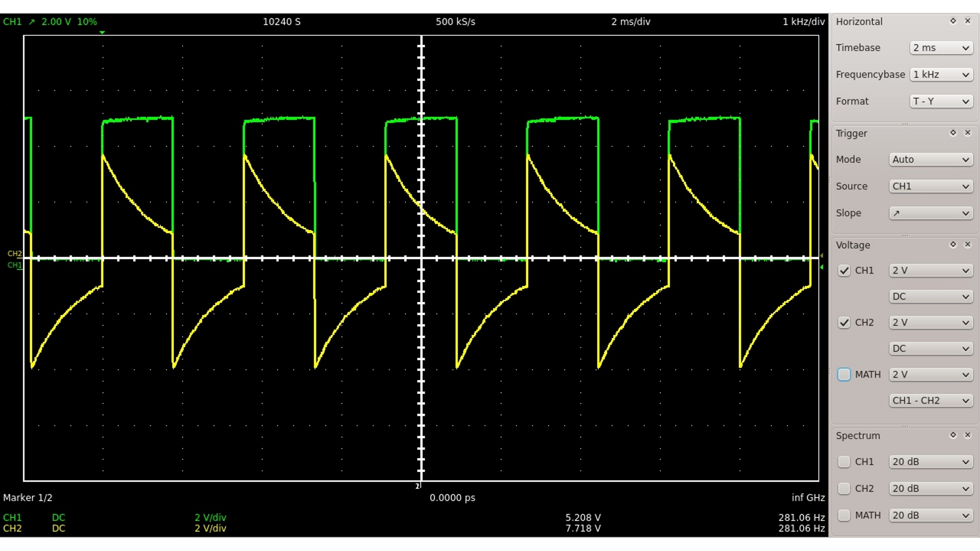Open the trigger Mode Auto dropdown
This screenshot has width=980, height=551.
click(930, 160)
